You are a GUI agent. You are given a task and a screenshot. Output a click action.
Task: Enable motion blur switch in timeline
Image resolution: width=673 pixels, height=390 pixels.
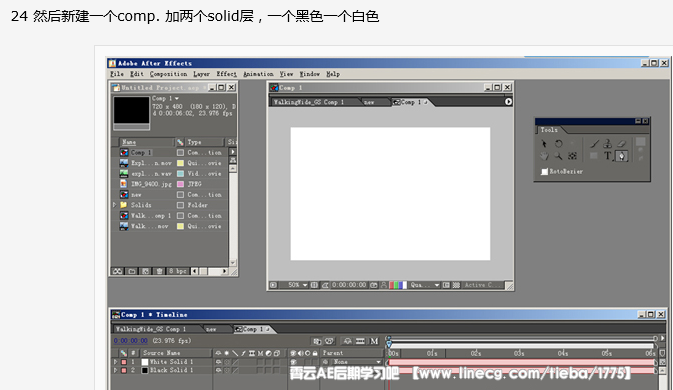(374, 341)
